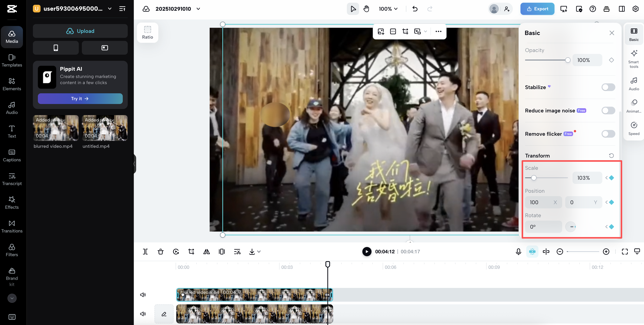This screenshot has height=325, width=644.
Task: Select the untitled.mp4 media thumbnail
Action: pos(105,128)
